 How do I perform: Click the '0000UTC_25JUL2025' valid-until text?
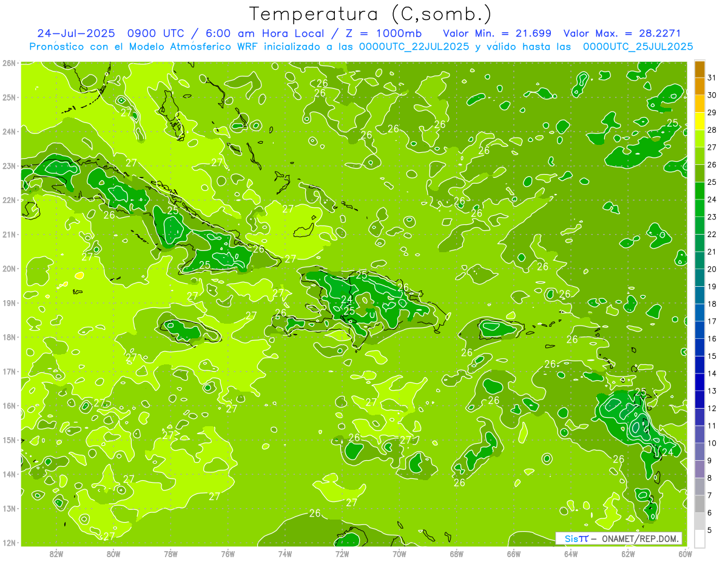click(x=638, y=47)
